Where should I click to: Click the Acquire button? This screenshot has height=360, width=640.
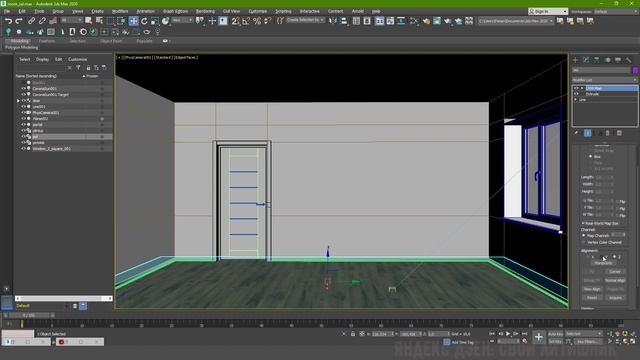tap(615, 298)
